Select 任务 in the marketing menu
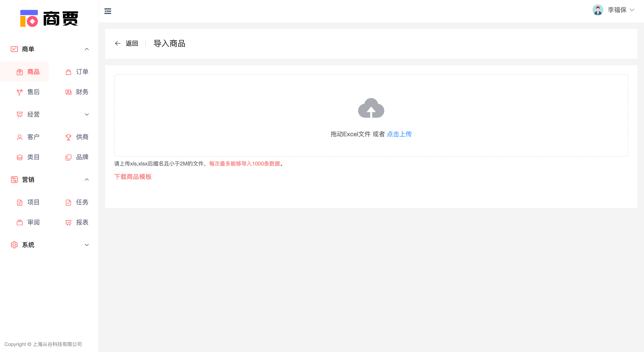 (x=68, y=202)
